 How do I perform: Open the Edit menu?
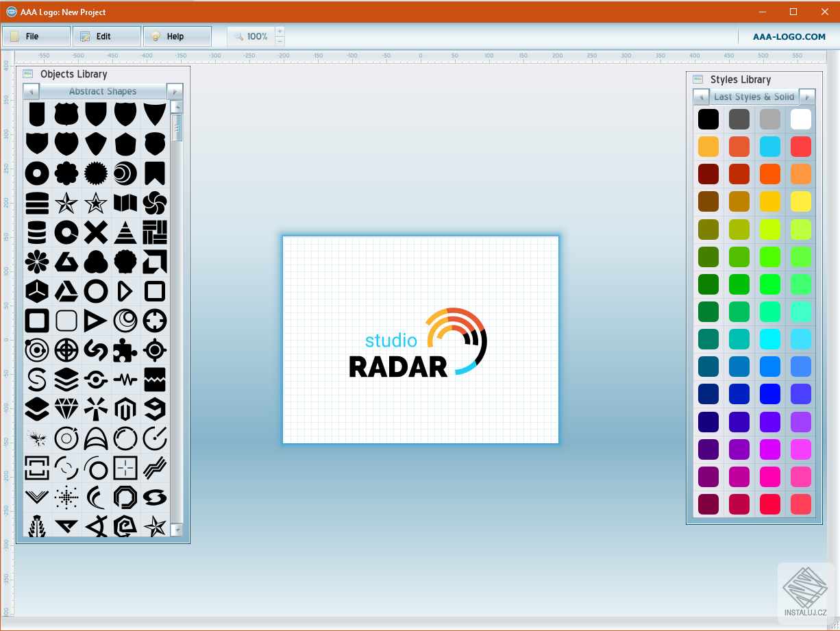click(x=107, y=36)
